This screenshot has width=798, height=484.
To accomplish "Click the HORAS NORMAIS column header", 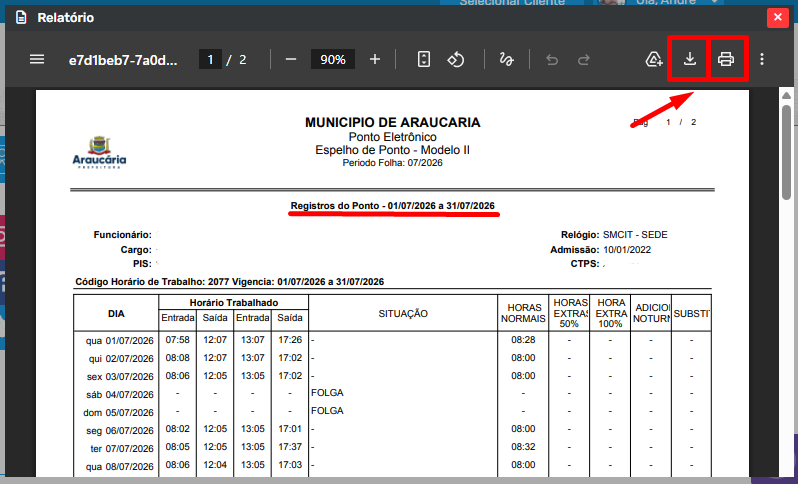I will click(x=523, y=313).
